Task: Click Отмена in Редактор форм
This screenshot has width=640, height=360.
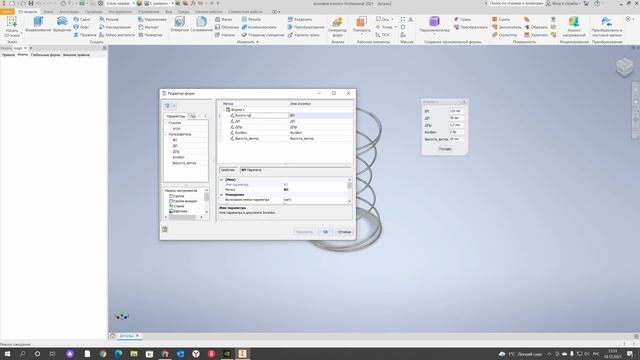Action: coord(344,232)
